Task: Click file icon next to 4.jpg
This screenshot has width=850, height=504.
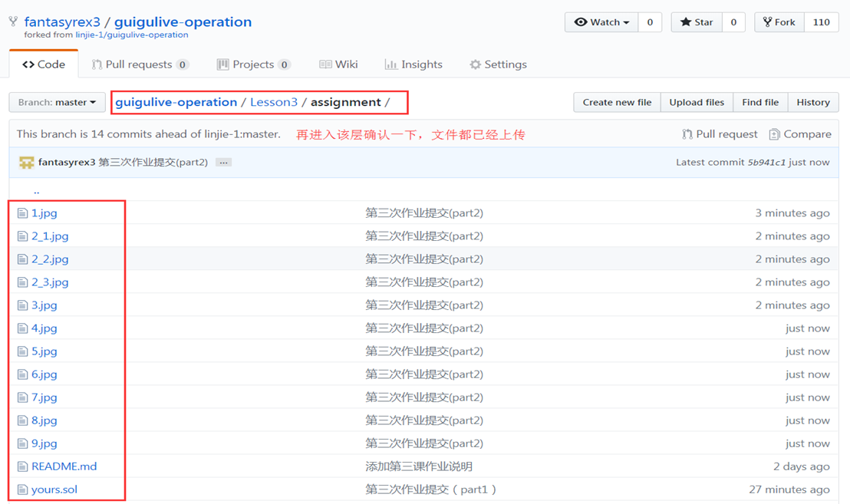Action: point(22,328)
